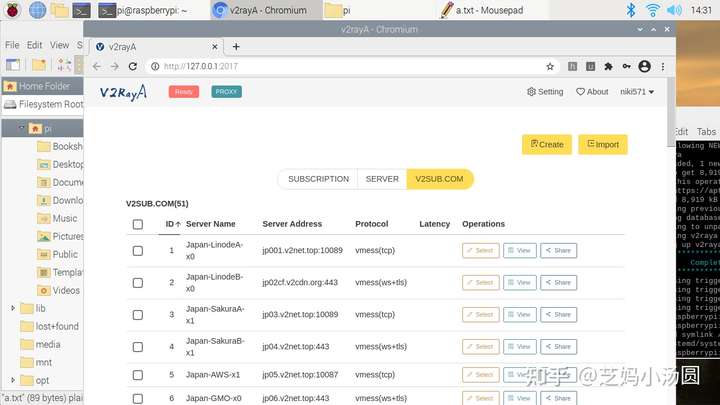Click the V2RayA logo
This screenshot has width=720, height=405.
[x=123, y=92]
